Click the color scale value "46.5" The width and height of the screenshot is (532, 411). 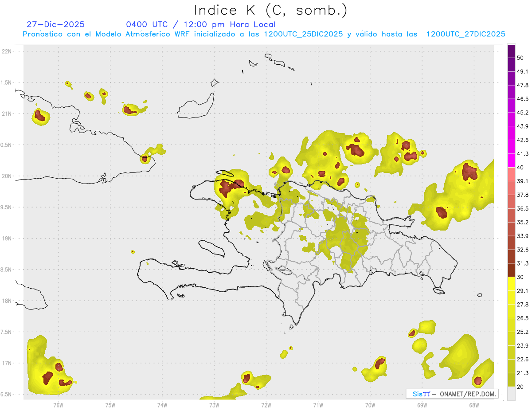pyautogui.click(x=522, y=99)
